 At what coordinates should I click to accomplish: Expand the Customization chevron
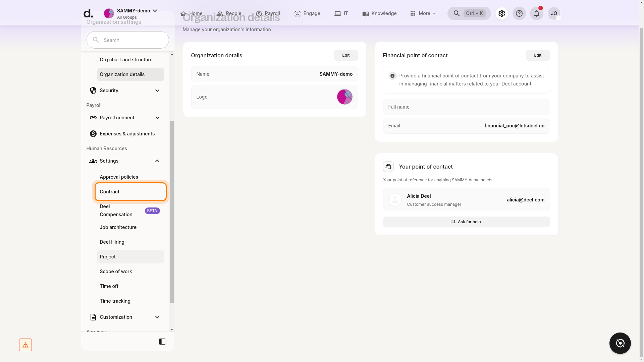tap(157, 317)
